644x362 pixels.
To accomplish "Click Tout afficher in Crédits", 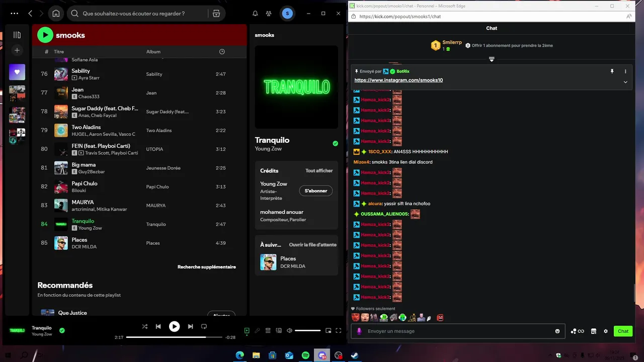I will click(x=319, y=171).
